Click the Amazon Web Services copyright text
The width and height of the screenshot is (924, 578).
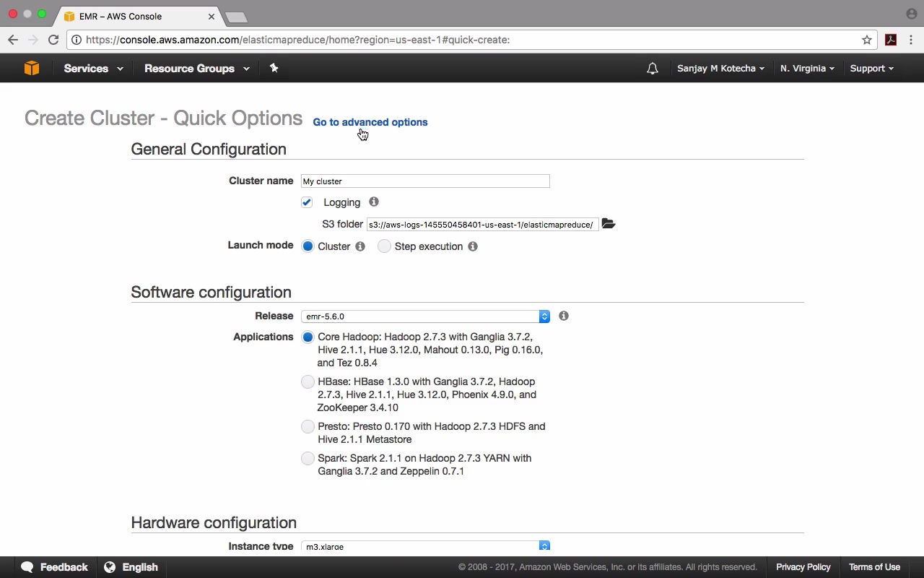(608, 567)
